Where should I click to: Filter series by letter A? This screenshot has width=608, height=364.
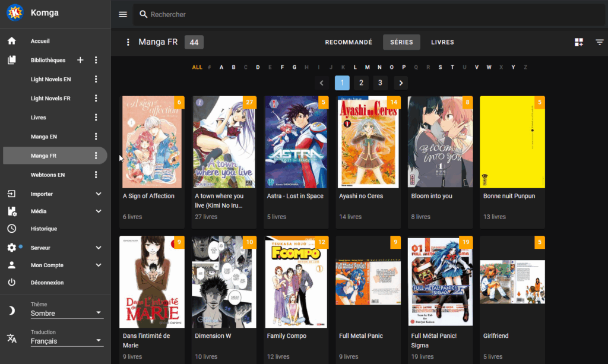(x=221, y=67)
